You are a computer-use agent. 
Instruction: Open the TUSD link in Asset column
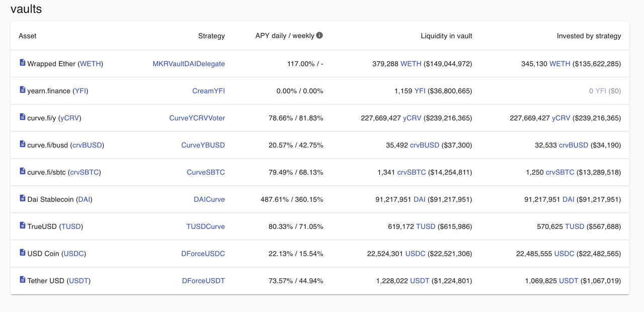coord(71,227)
